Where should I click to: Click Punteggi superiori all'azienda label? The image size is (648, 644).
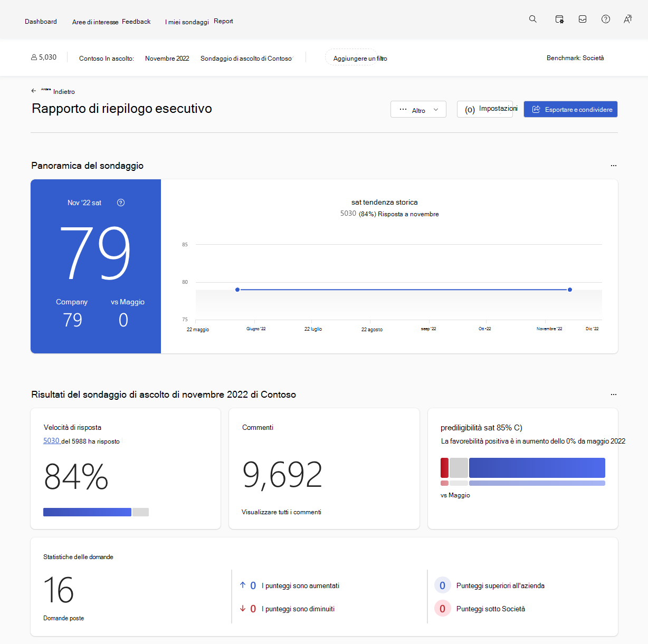500,586
